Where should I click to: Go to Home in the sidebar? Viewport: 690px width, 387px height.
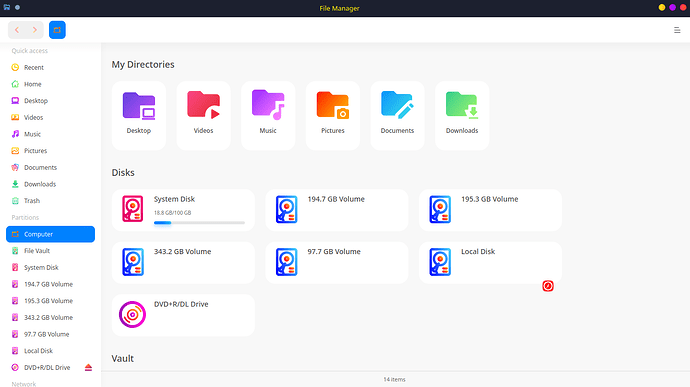tap(50, 84)
